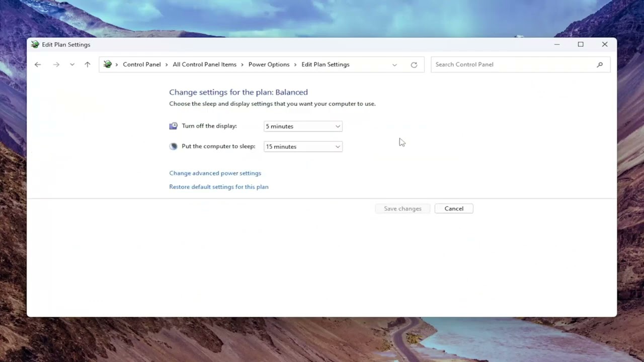Open the Turn off the display dropdown
Viewport: 644px width, 362px height.
303,126
